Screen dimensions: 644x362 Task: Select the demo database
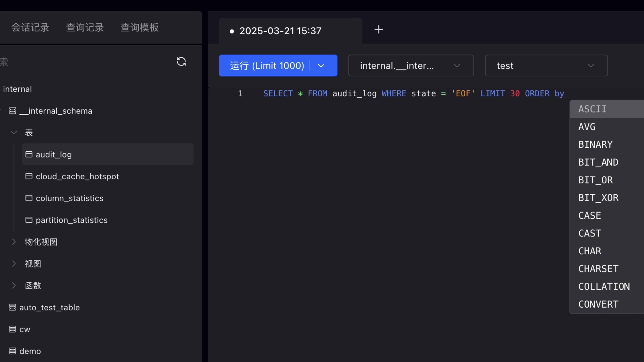point(30,351)
